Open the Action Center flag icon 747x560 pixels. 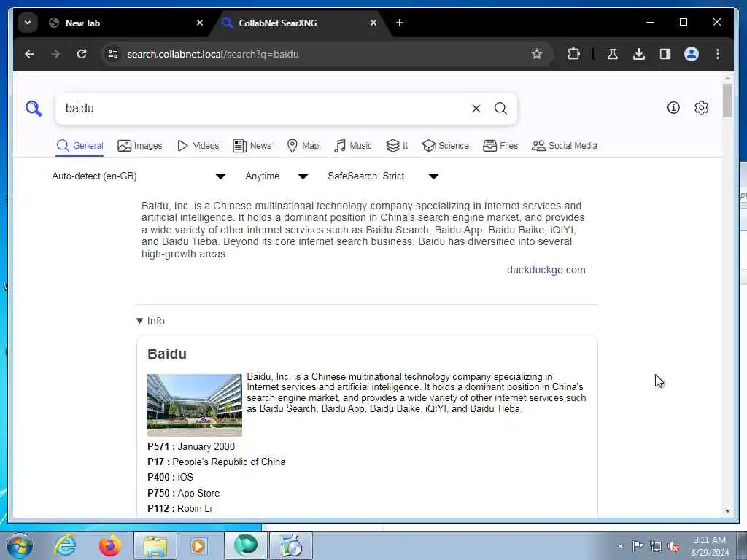(x=638, y=545)
